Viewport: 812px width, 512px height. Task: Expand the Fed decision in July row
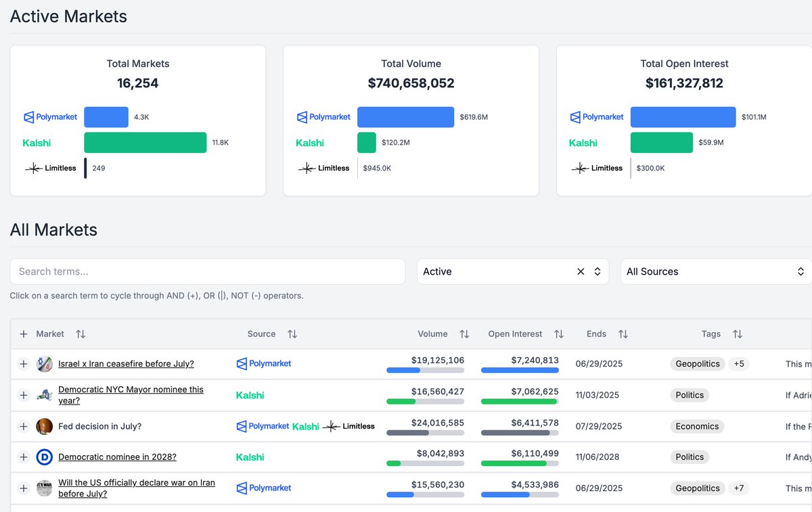23,426
